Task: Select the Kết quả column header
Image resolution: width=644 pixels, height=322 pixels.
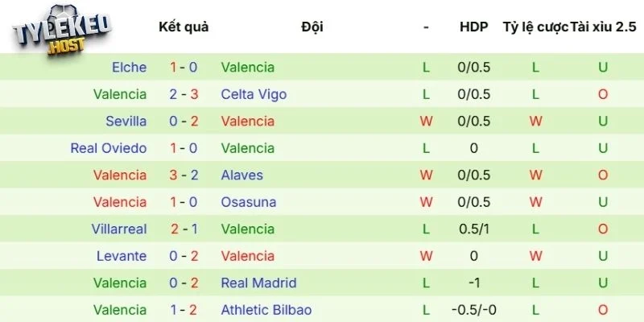Action: (184, 27)
